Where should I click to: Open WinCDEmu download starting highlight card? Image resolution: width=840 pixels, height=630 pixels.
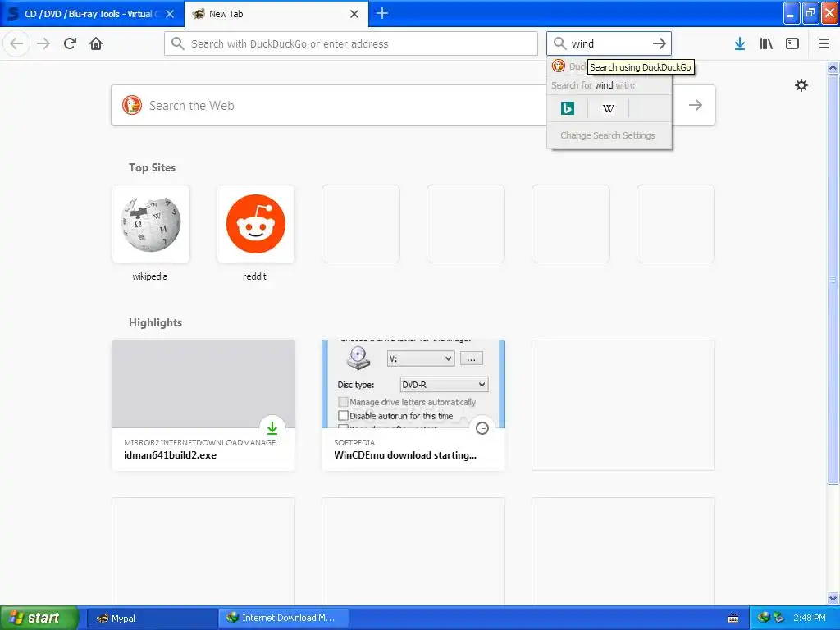pos(413,405)
